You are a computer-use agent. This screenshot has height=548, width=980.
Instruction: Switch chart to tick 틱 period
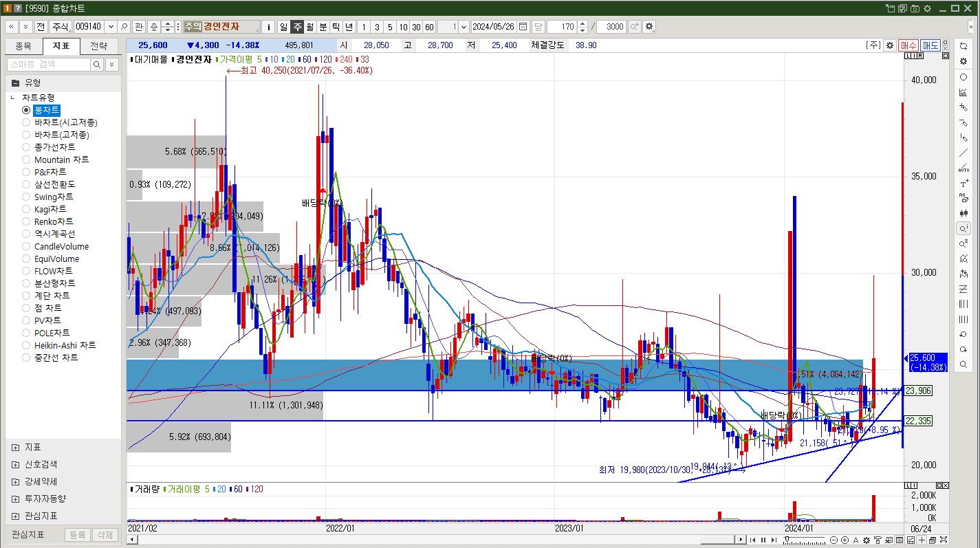(x=336, y=27)
